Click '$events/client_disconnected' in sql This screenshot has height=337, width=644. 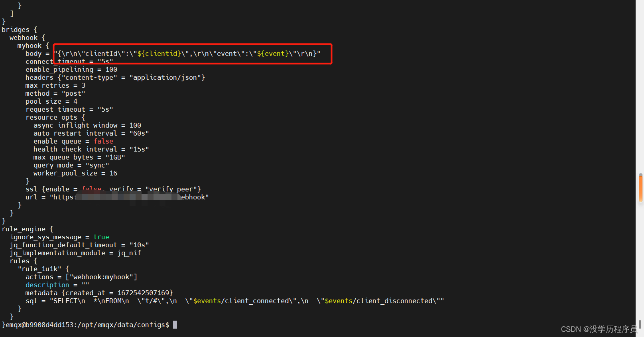tap(378, 301)
